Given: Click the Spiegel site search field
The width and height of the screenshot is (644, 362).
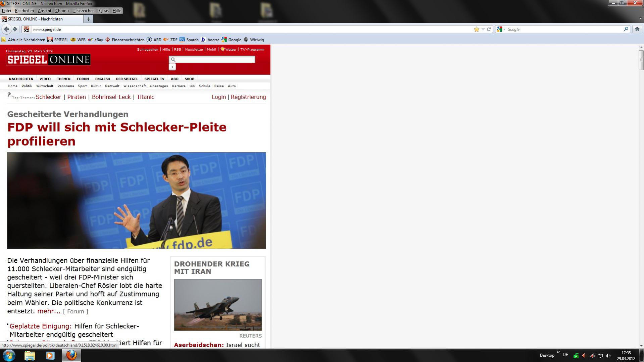Looking at the screenshot, I should tap(212, 59).
